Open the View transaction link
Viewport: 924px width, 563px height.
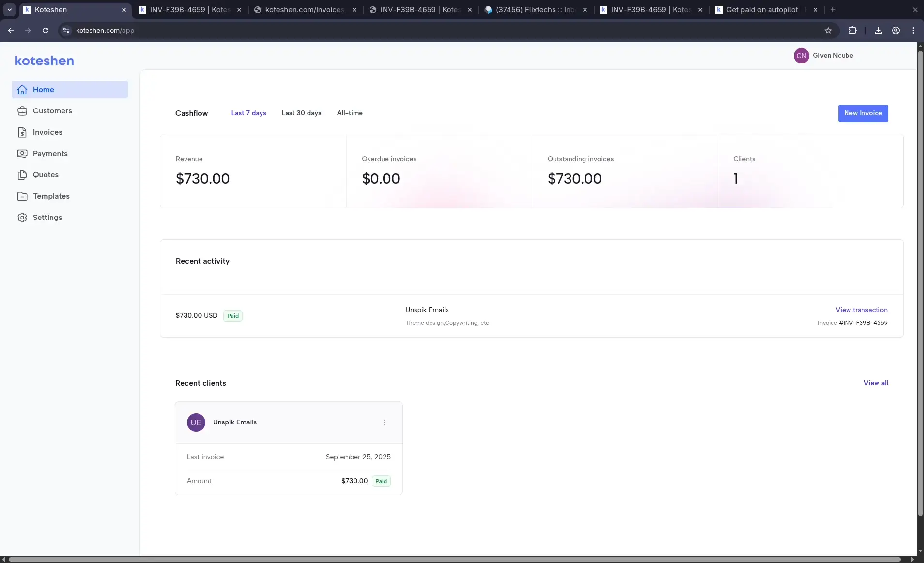point(862,310)
